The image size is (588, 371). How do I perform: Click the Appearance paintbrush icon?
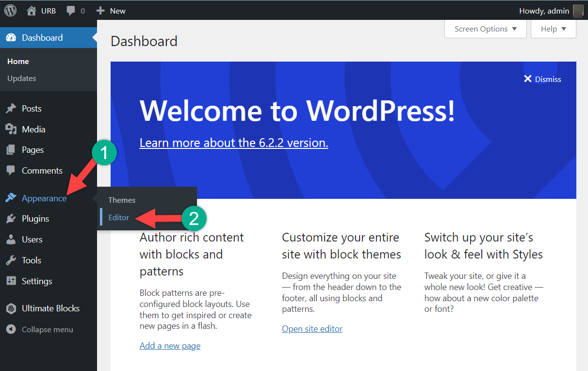pos(11,198)
